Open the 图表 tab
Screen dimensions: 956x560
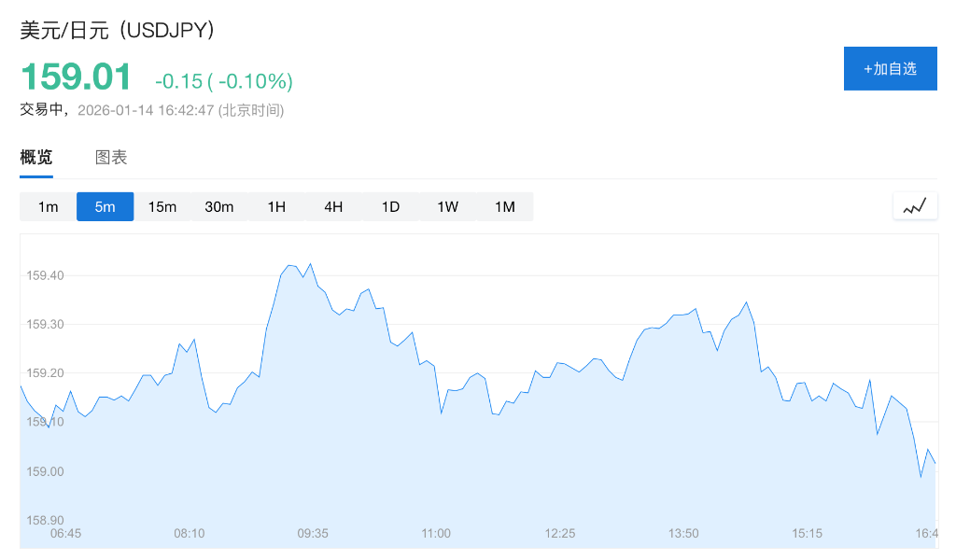coord(111,158)
